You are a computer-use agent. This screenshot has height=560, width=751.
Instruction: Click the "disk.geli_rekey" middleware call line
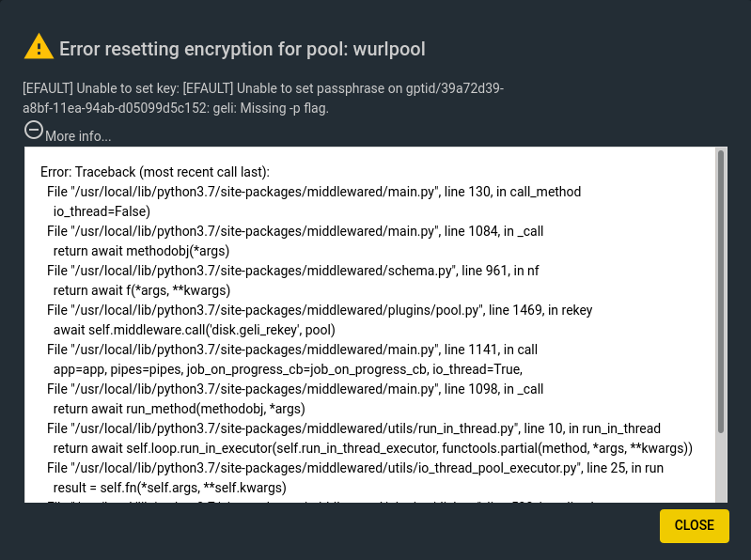click(x=194, y=330)
